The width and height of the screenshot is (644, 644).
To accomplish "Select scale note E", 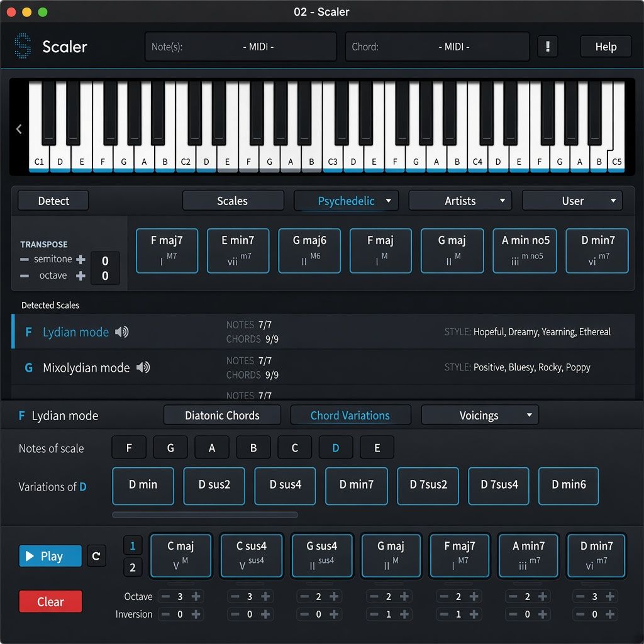I will pos(377,447).
